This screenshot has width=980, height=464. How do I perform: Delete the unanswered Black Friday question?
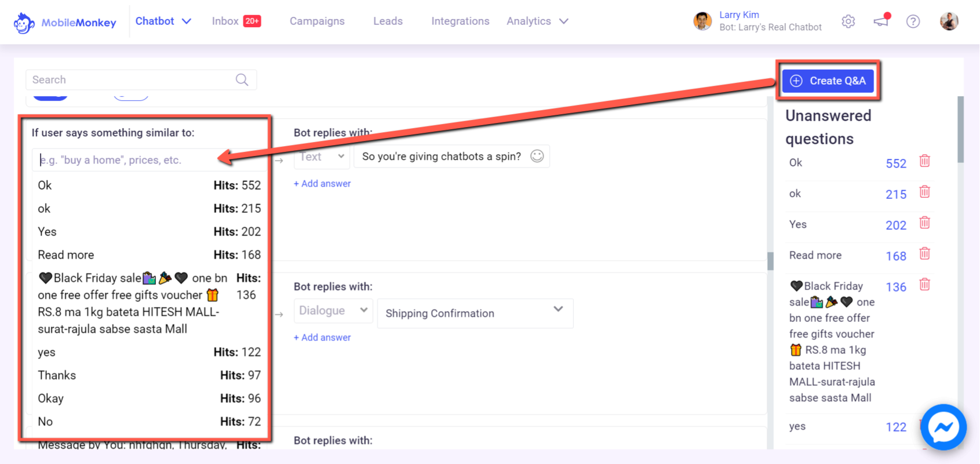[x=925, y=285]
